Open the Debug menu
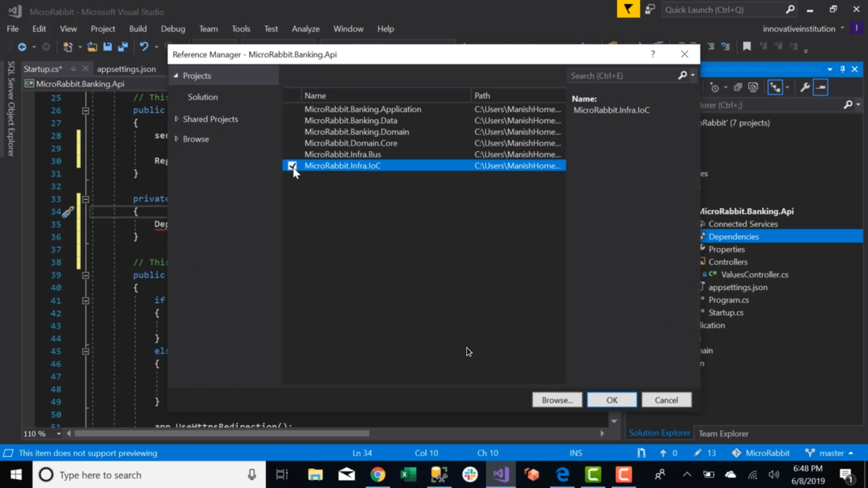 pos(173,29)
